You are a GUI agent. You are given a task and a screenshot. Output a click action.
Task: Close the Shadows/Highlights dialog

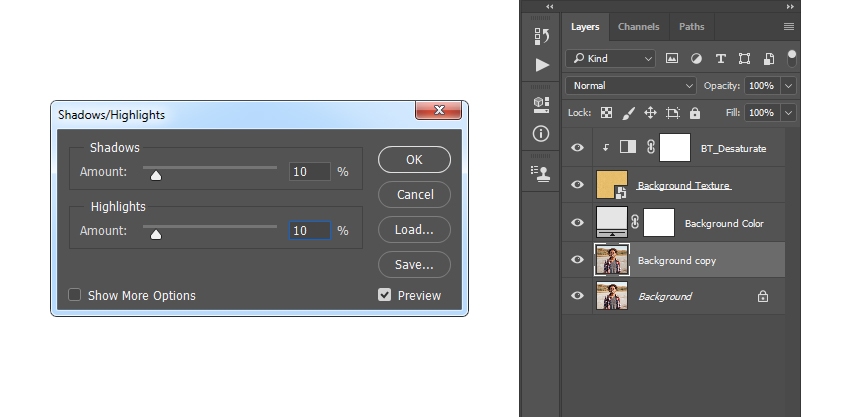coord(439,110)
